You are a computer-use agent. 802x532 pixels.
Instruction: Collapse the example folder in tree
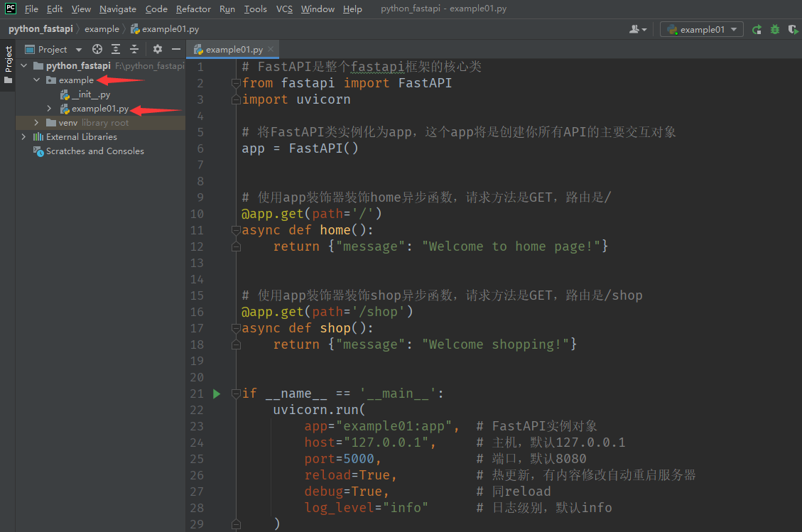click(x=37, y=80)
